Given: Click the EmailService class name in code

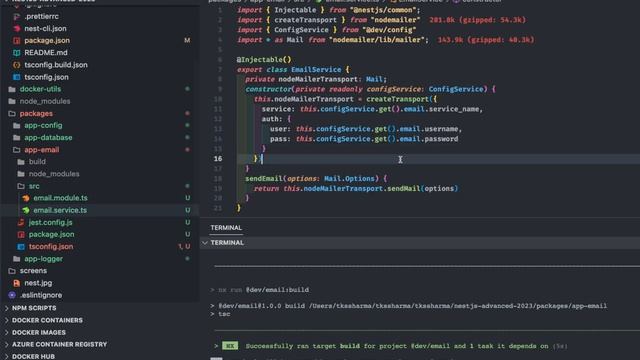Looking at the screenshot, I should (x=316, y=69).
